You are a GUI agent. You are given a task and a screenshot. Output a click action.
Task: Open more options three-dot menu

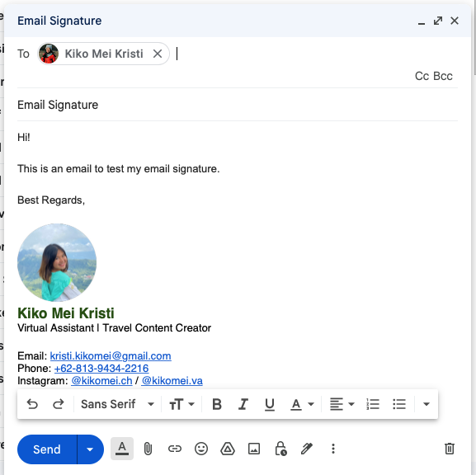(333, 449)
